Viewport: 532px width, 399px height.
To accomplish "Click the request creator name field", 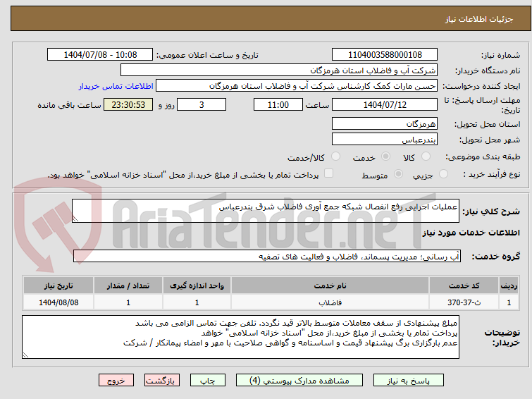I will pos(297,86).
